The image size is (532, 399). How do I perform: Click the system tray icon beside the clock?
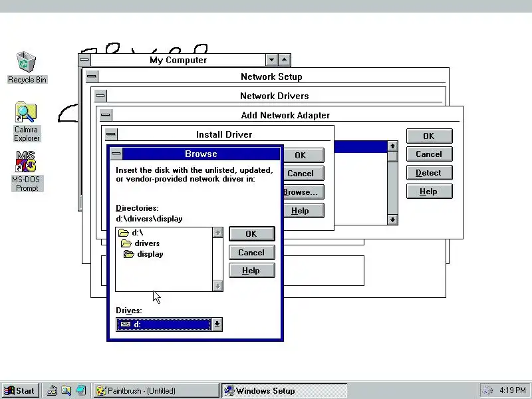(x=487, y=391)
